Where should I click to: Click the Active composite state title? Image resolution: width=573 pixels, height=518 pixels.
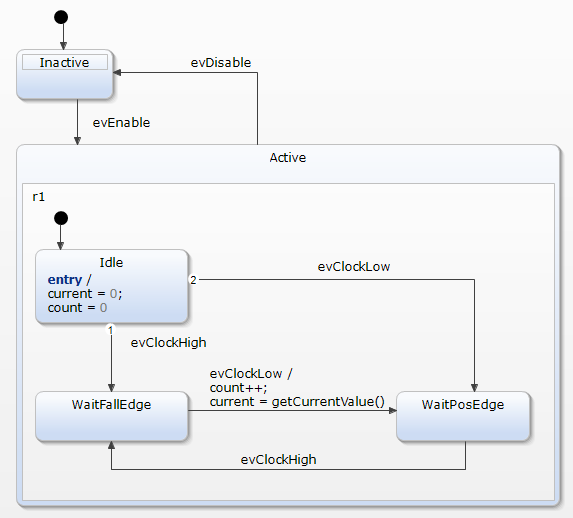coord(288,158)
